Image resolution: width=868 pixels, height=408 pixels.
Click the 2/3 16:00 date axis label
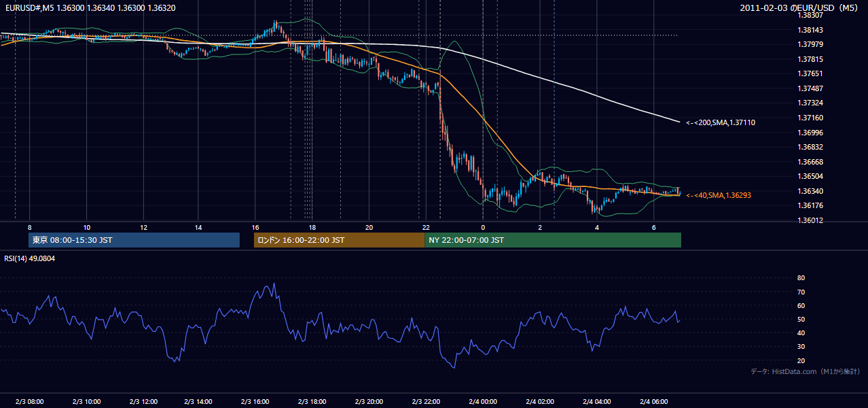[x=256, y=402]
